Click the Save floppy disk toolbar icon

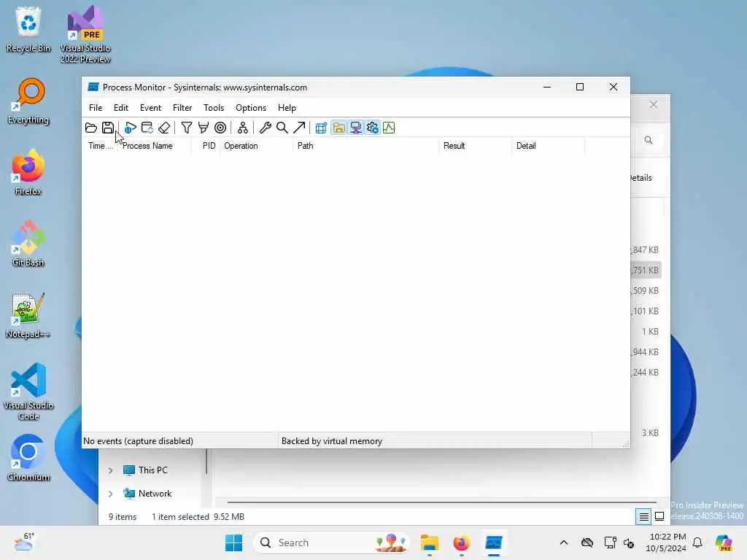(x=108, y=128)
